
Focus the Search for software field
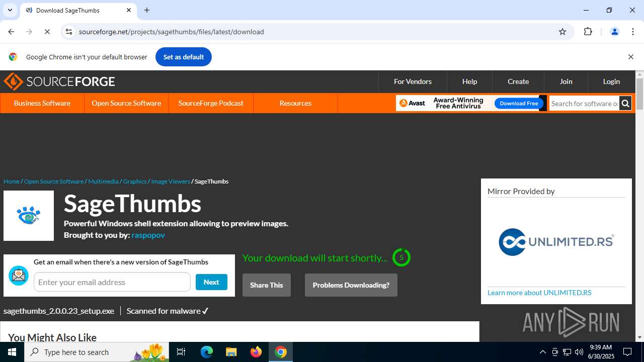(x=584, y=104)
